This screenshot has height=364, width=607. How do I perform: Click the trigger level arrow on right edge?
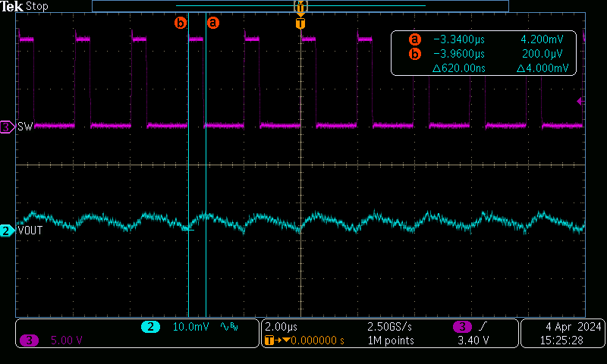pyautogui.click(x=580, y=101)
